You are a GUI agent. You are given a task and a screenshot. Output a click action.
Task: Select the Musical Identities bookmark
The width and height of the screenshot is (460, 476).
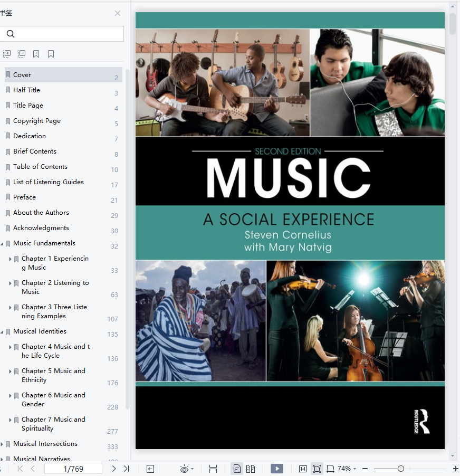(x=63, y=331)
